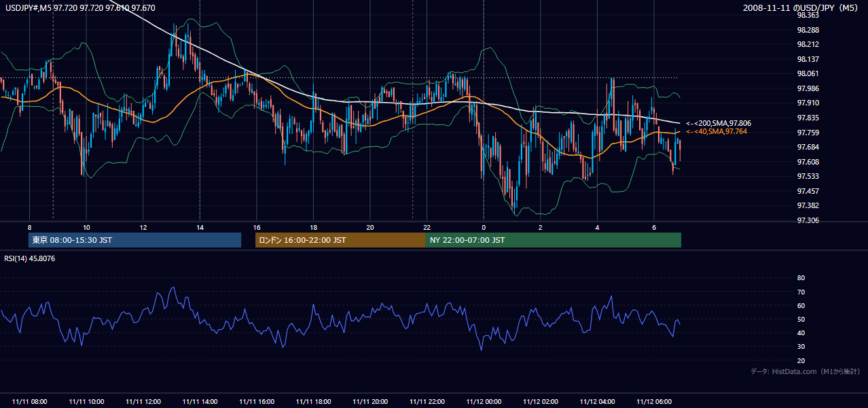This screenshot has width=868, height=408.
Task: Click price axis label 98.061
Action: (x=808, y=73)
